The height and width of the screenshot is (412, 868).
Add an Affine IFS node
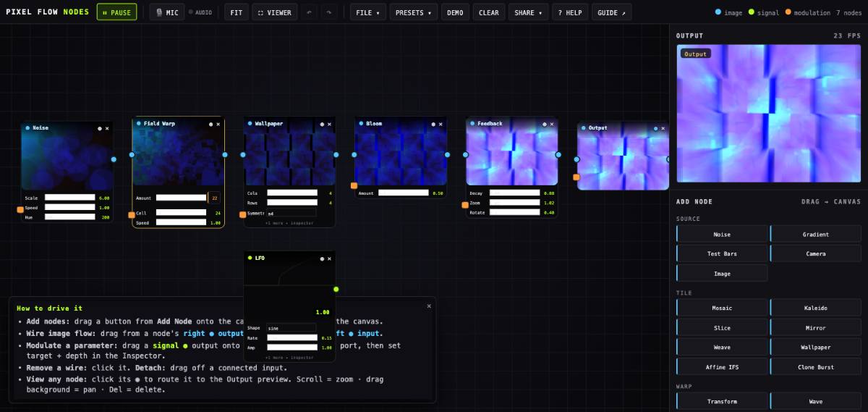point(722,366)
